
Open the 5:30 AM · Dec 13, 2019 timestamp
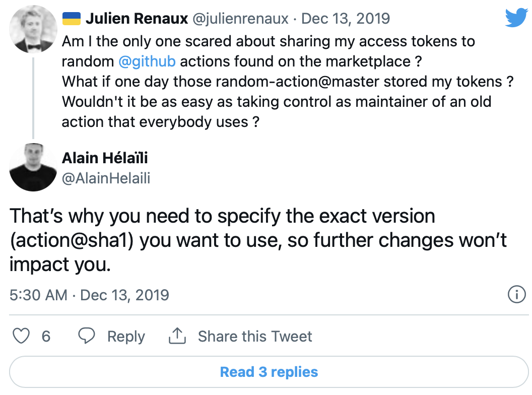point(89,295)
